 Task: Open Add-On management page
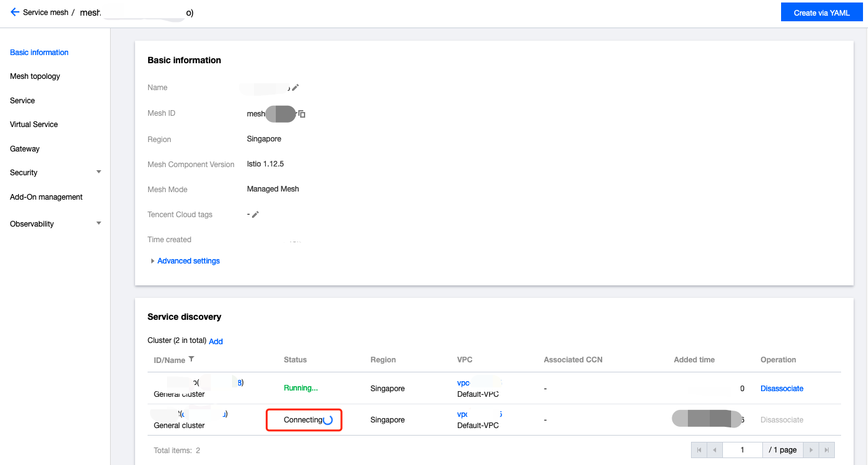coord(46,197)
